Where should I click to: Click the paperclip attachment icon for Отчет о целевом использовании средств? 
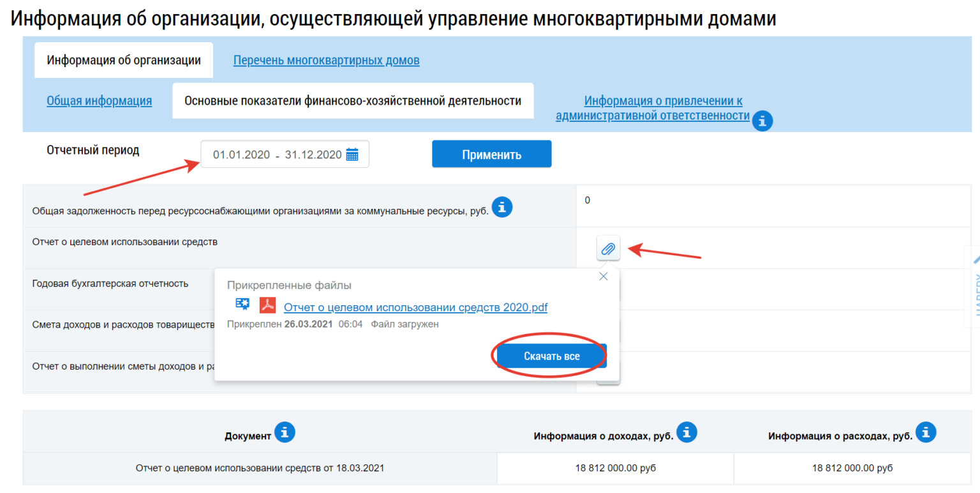(x=608, y=248)
